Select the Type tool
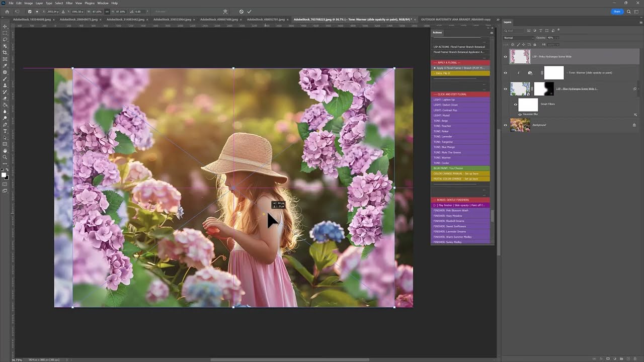 point(5,131)
